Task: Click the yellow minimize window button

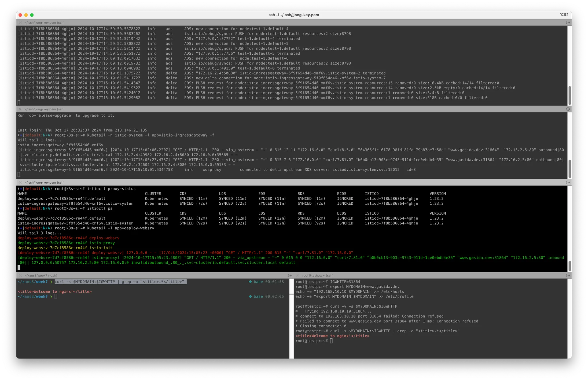Action: coord(26,15)
